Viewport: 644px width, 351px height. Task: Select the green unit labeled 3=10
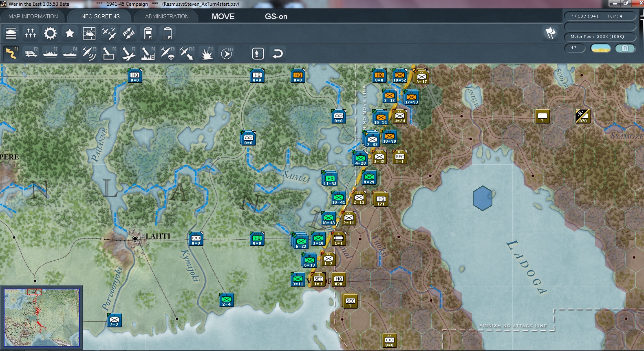click(318, 239)
